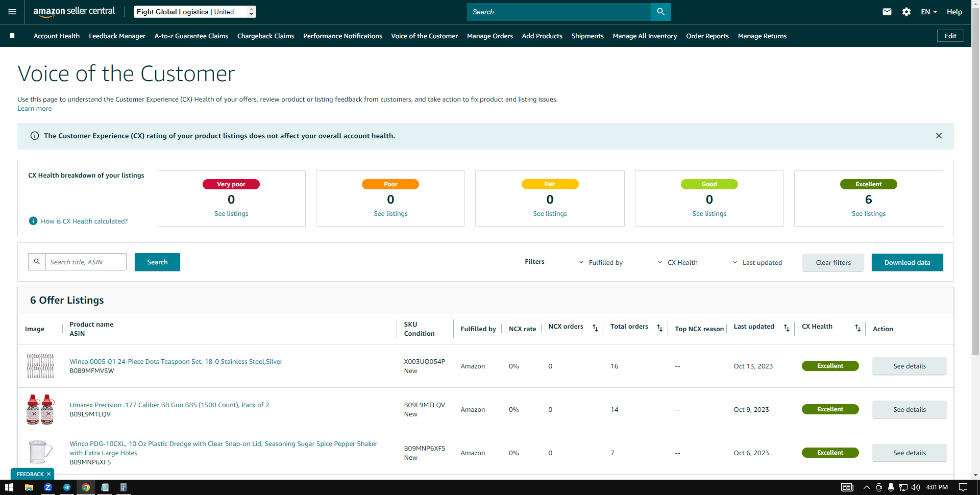This screenshot has height=495, width=980.
Task: Click the teal Search button
Action: pyautogui.click(x=157, y=262)
